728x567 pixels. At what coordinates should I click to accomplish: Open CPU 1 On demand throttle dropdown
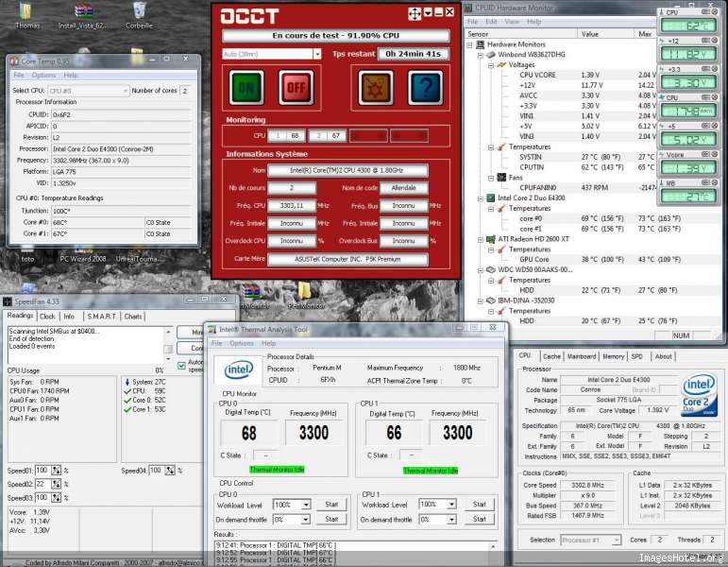point(451,520)
